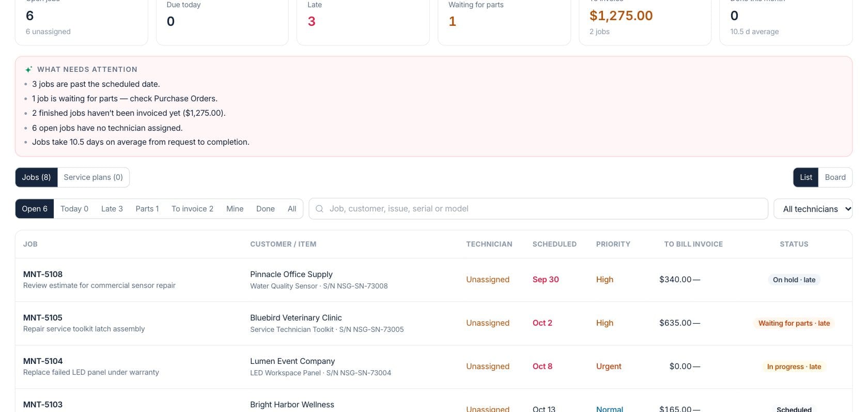Select the Today 0 filter
868x412 pixels.
(x=74, y=209)
